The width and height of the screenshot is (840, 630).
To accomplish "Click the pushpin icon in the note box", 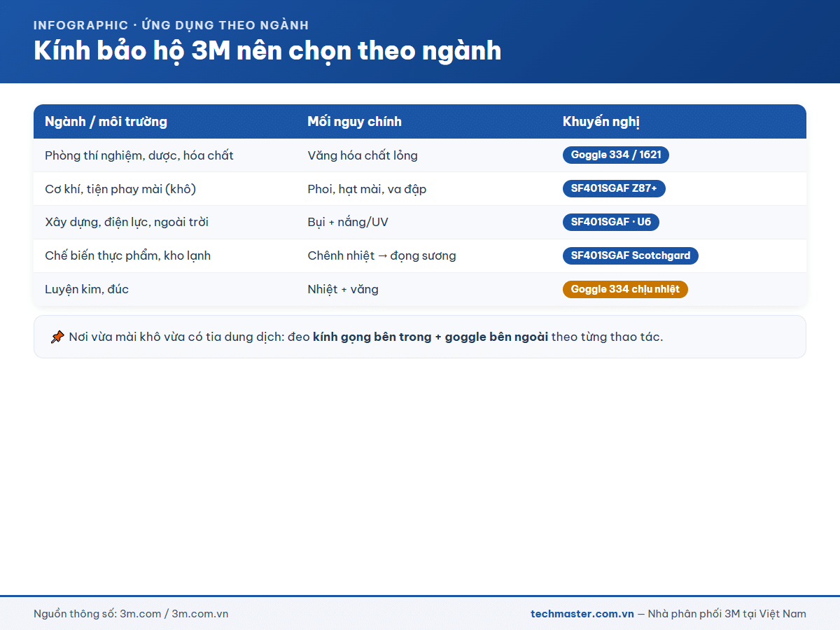I will [57, 337].
